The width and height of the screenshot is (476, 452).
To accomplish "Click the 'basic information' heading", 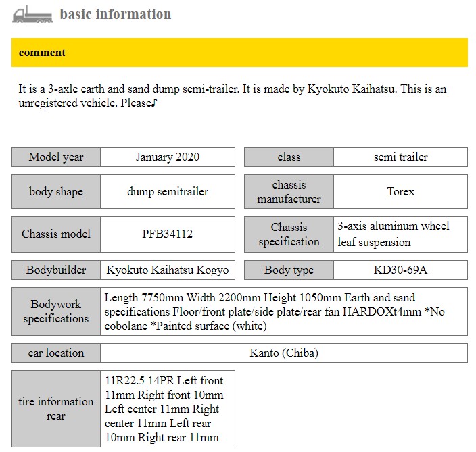I will (x=116, y=14).
